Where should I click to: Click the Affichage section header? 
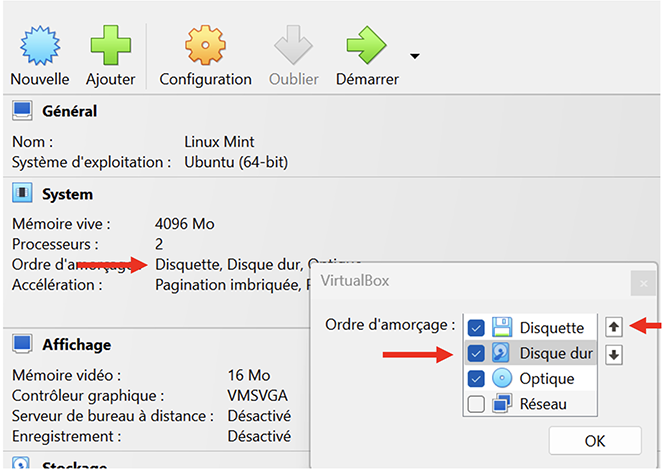[76, 345]
